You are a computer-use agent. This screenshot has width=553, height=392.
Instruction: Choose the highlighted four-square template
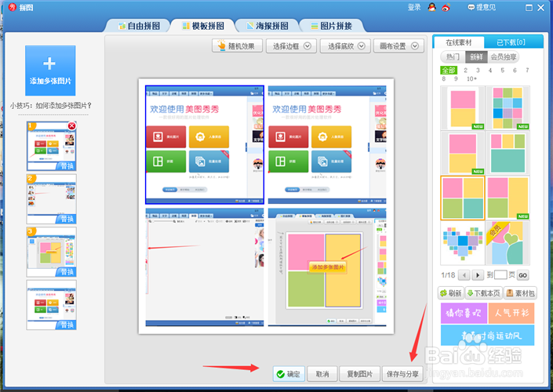pyautogui.click(x=462, y=198)
